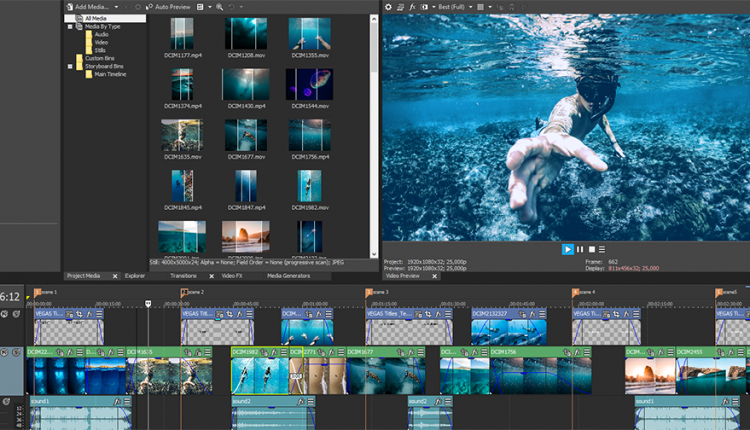Screen dimensions: 750x430
Task: Play the video preview
Action: (x=568, y=249)
